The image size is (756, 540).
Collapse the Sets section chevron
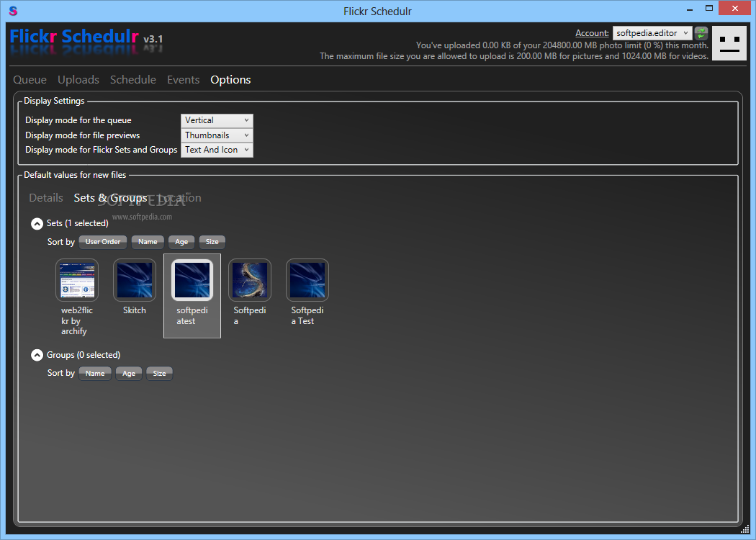[37, 224]
